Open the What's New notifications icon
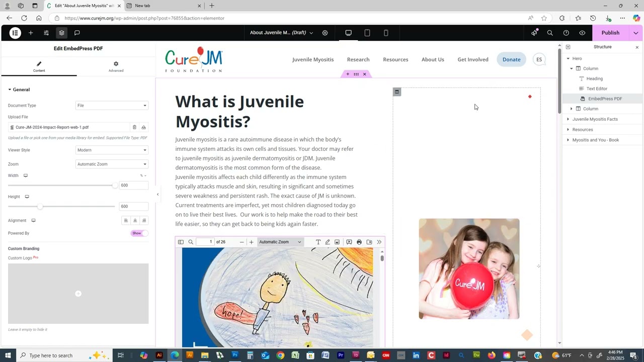The image size is (644, 362). (x=534, y=33)
